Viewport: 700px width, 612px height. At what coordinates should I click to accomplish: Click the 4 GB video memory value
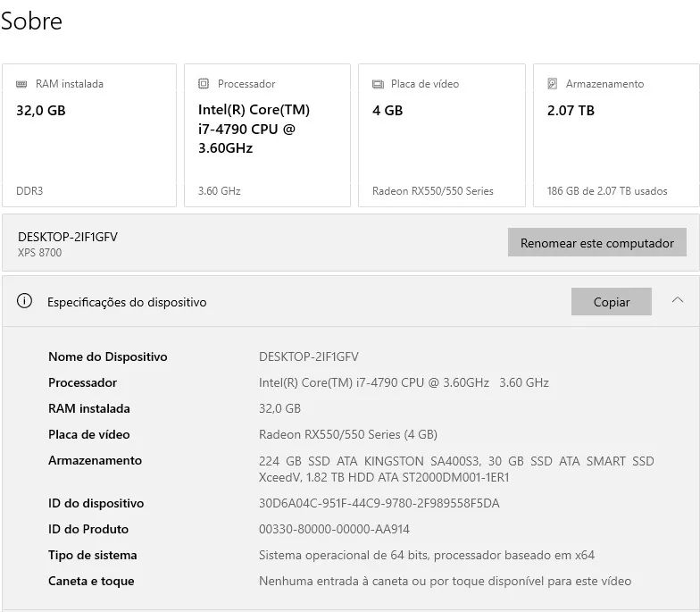pyautogui.click(x=387, y=111)
